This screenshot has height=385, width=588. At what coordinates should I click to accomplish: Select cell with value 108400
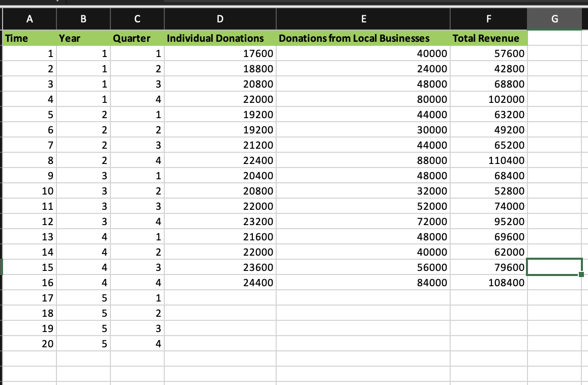(489, 283)
